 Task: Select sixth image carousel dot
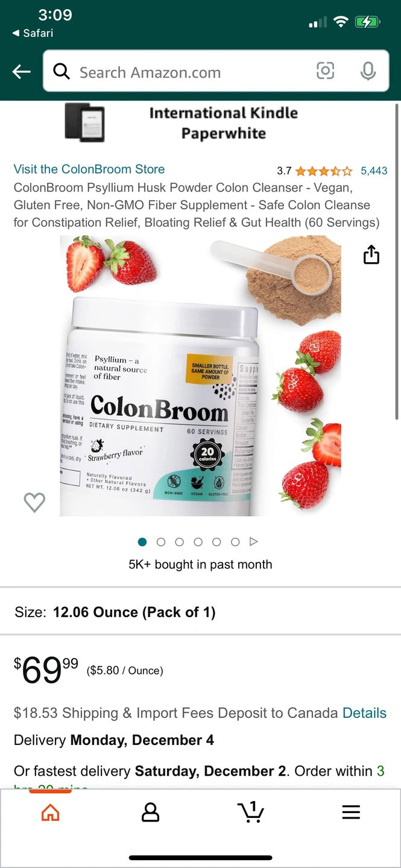(235, 542)
